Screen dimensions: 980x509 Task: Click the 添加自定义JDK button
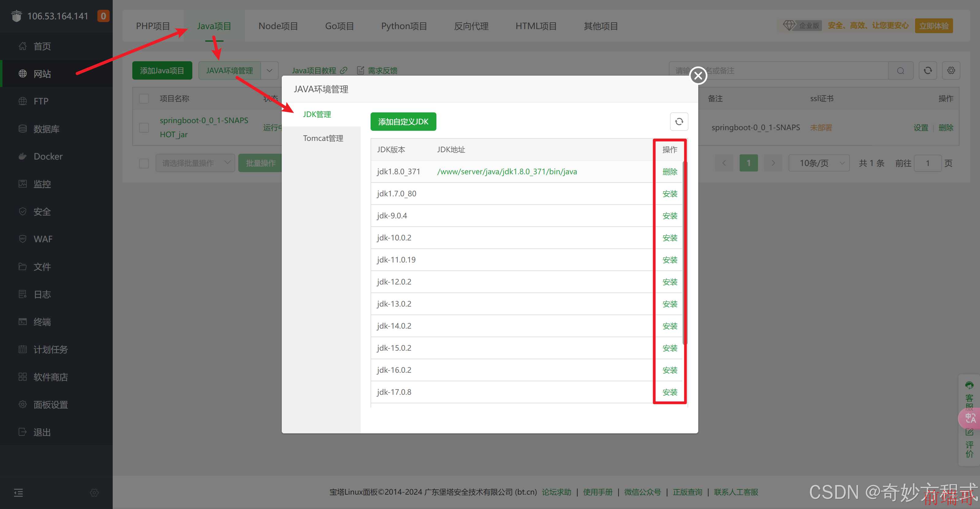403,122
